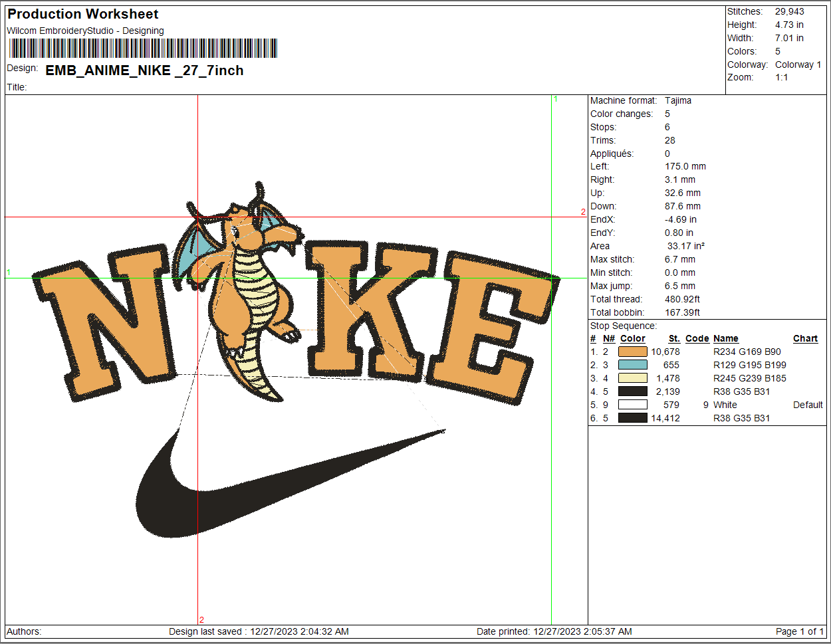Click the Name column header
This screenshot has height=644, width=831.
pos(725,338)
